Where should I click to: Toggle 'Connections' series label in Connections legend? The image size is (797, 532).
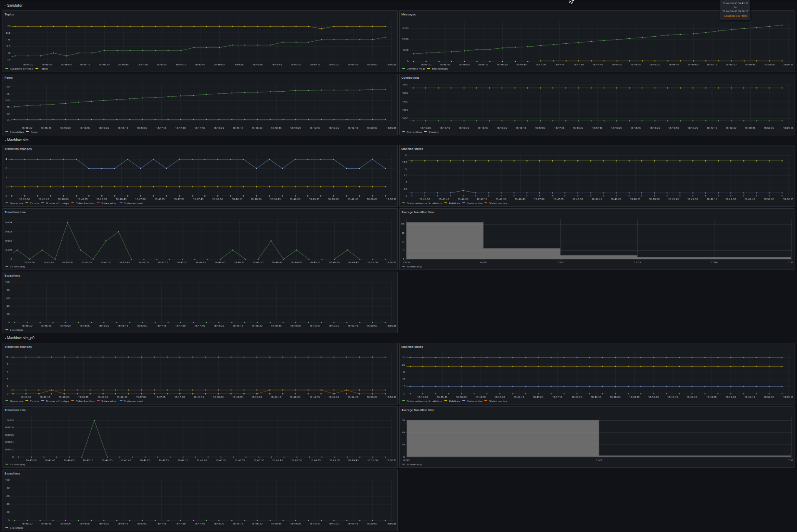tap(414, 132)
